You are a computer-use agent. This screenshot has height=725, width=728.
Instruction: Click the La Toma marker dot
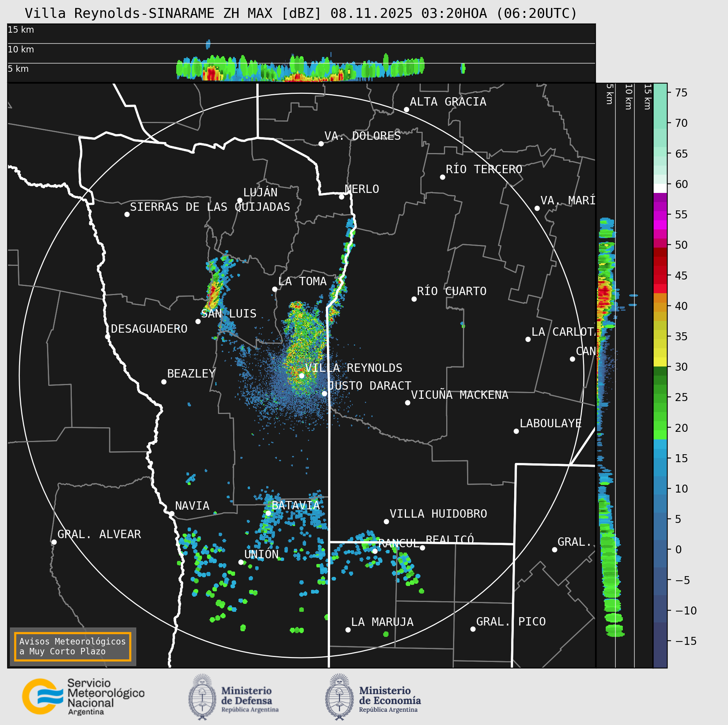[x=275, y=289]
